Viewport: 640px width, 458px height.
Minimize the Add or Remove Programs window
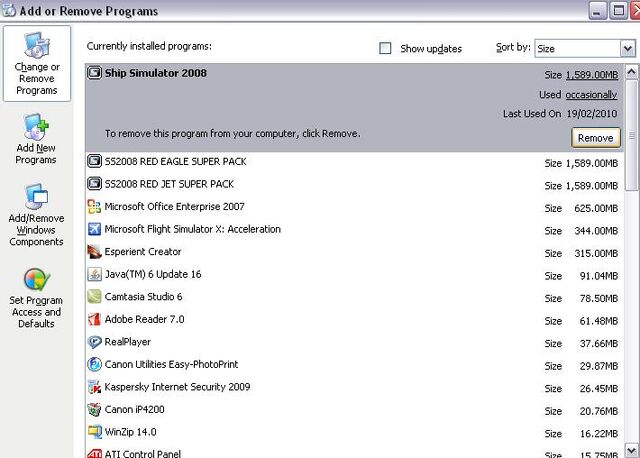[597, 11]
